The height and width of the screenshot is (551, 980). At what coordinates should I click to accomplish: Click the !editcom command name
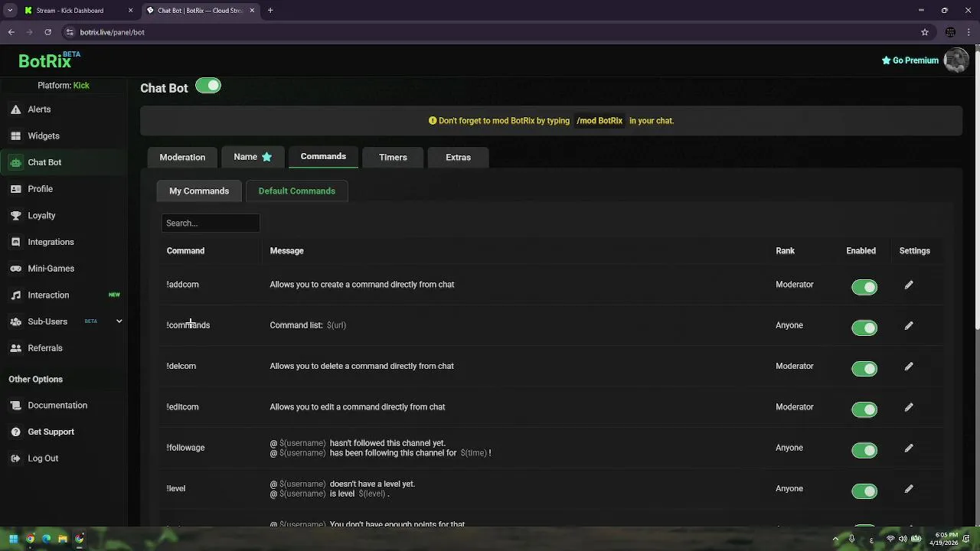point(182,407)
